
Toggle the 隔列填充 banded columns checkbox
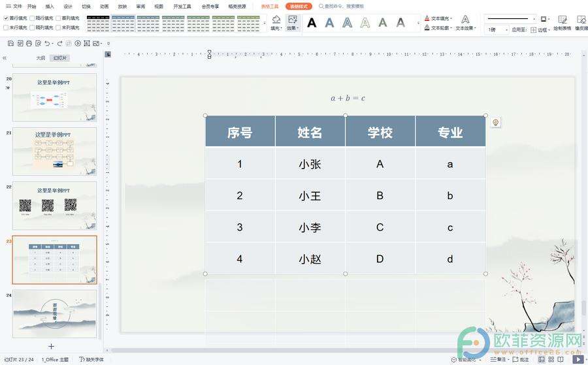(x=32, y=27)
